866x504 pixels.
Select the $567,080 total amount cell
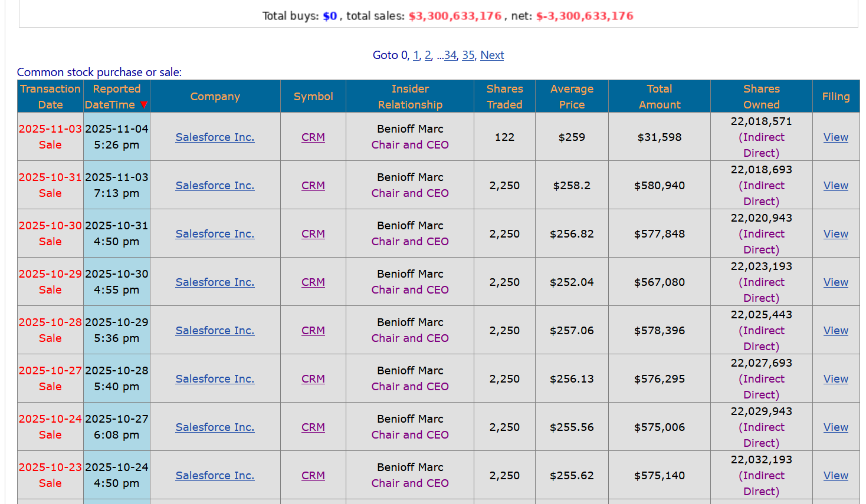click(660, 282)
